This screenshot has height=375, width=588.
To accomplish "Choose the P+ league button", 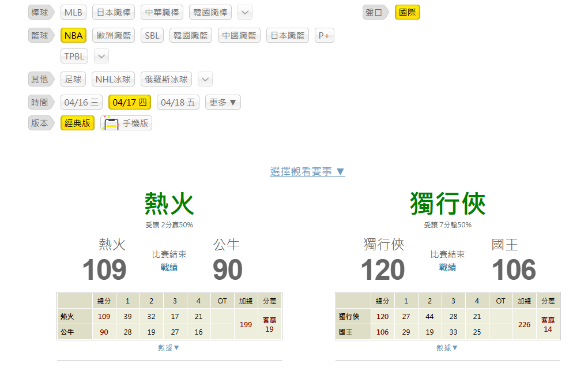I will click(325, 36).
